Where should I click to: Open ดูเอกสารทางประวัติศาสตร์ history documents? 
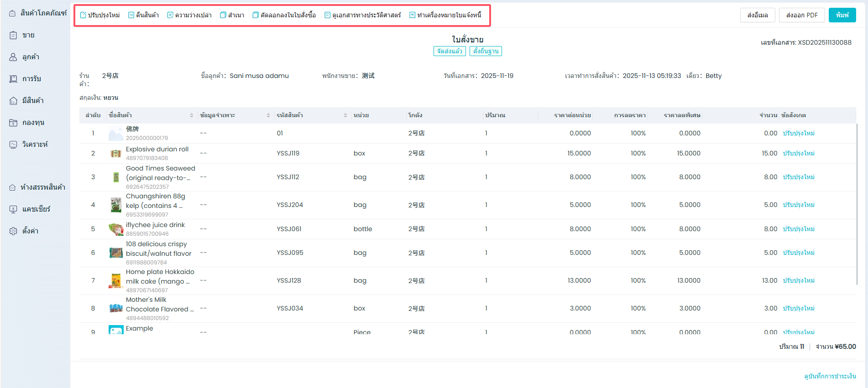click(x=327, y=15)
